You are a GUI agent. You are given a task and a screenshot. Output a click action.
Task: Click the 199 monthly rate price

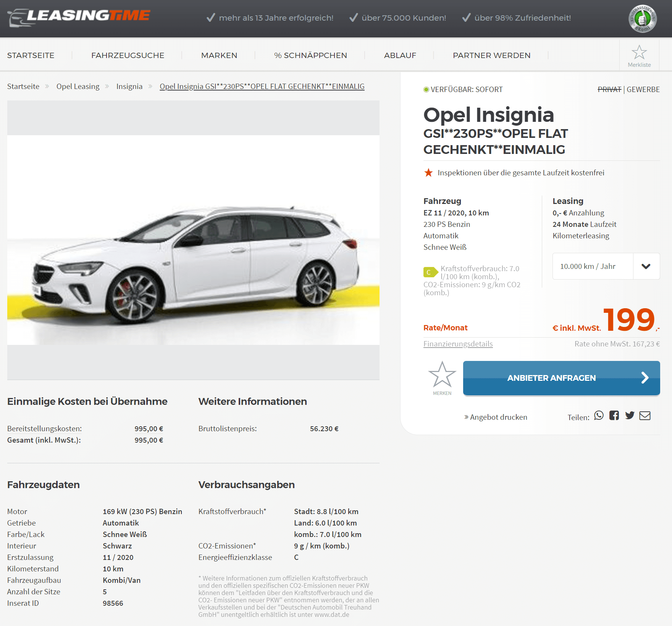[629, 320]
